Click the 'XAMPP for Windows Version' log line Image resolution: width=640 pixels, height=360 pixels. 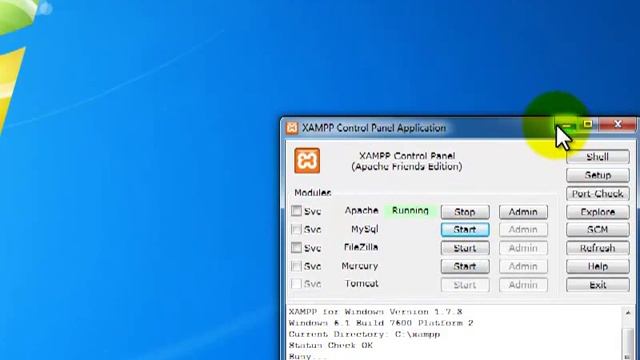pos(375,312)
